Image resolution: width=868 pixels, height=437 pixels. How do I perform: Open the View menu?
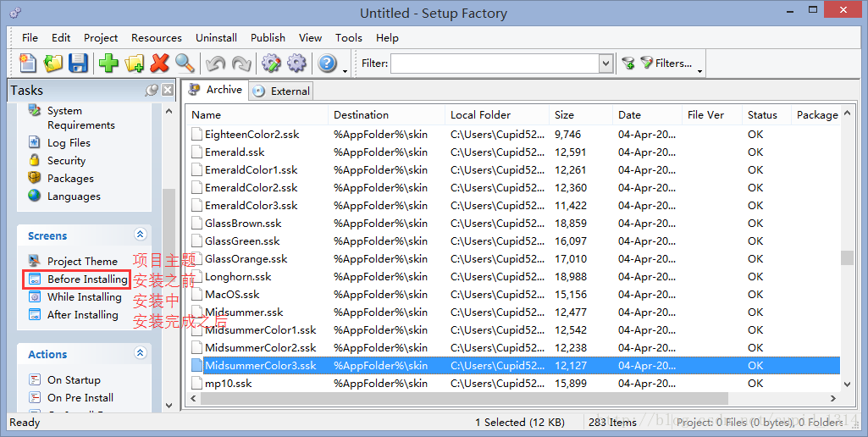(x=311, y=37)
